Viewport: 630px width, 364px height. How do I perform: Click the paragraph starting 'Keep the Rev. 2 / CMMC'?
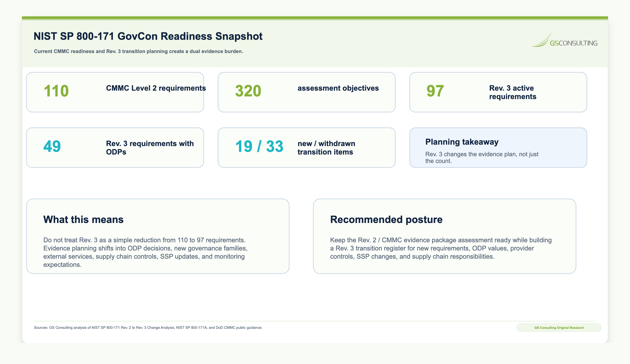pyautogui.click(x=441, y=248)
